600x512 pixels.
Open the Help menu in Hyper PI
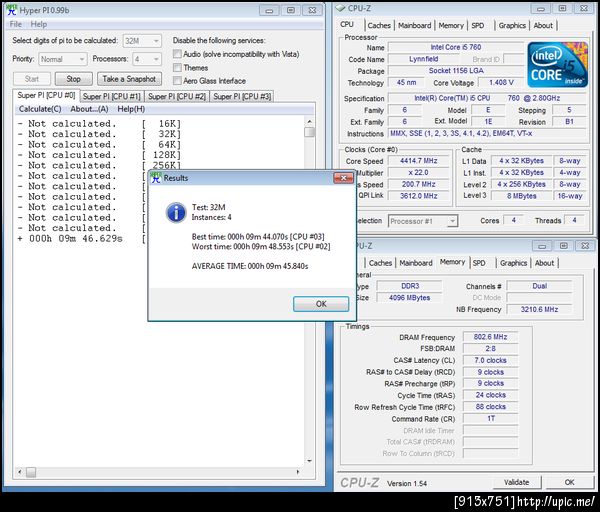tap(39, 24)
